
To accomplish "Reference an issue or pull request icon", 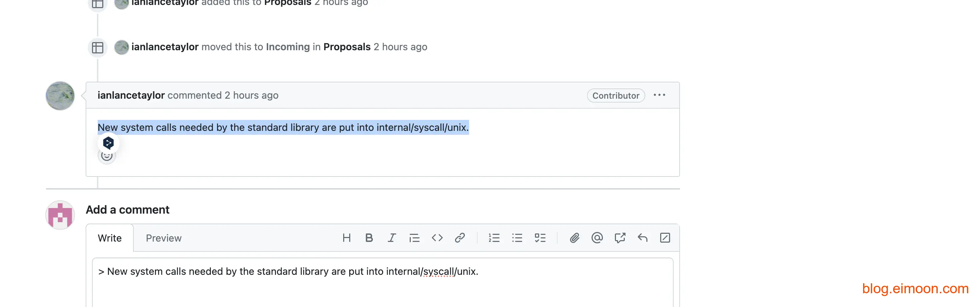I will click(620, 238).
